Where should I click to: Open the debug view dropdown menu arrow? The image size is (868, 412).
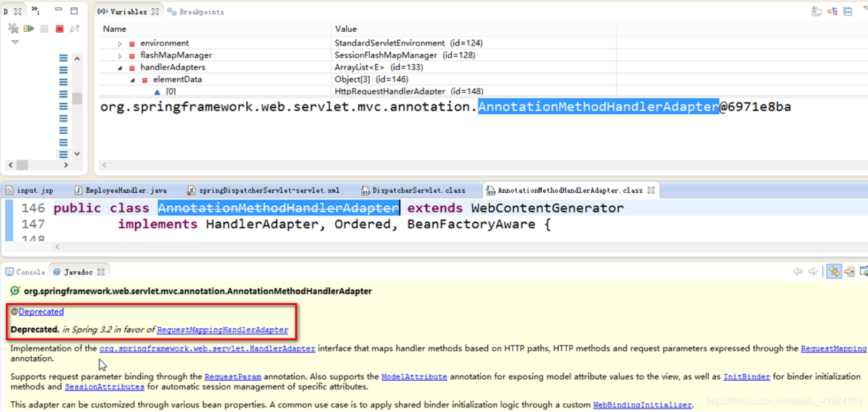[15, 42]
